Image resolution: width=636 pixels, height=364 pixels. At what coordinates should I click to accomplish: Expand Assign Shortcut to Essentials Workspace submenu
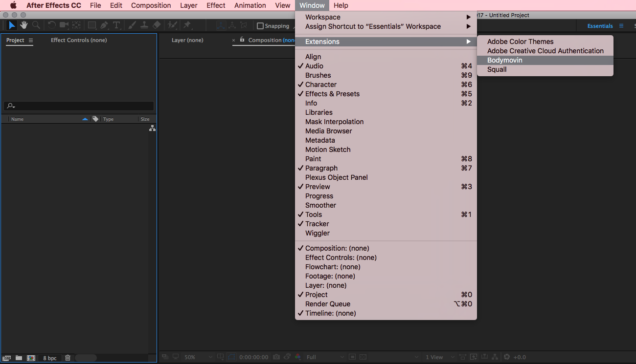(x=386, y=26)
